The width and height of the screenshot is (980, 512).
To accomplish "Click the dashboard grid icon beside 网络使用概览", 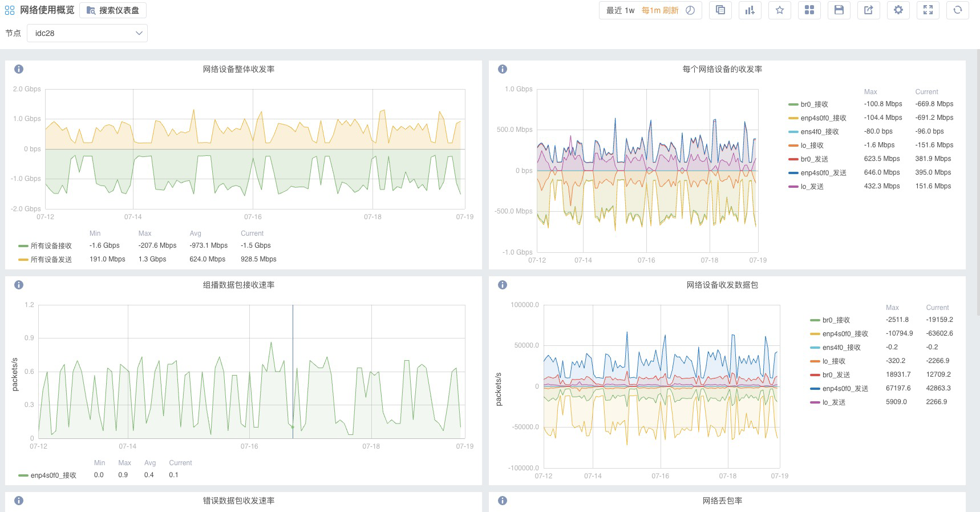I will click(x=10, y=10).
